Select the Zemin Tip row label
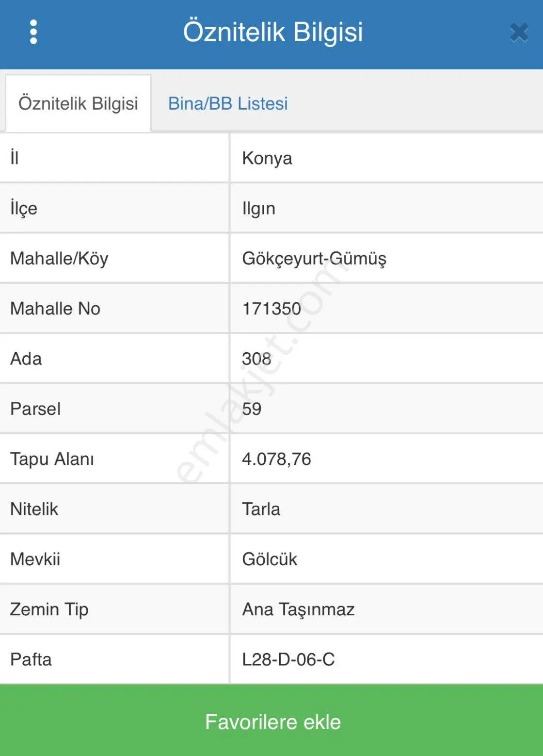Image resolution: width=543 pixels, height=756 pixels. point(49,609)
